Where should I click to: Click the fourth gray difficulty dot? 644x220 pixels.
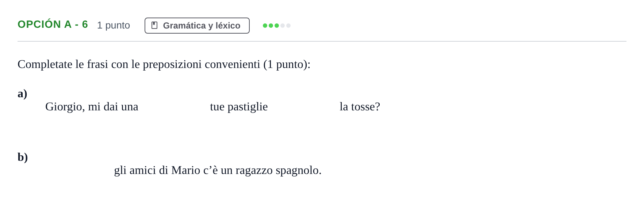pyautogui.click(x=283, y=26)
